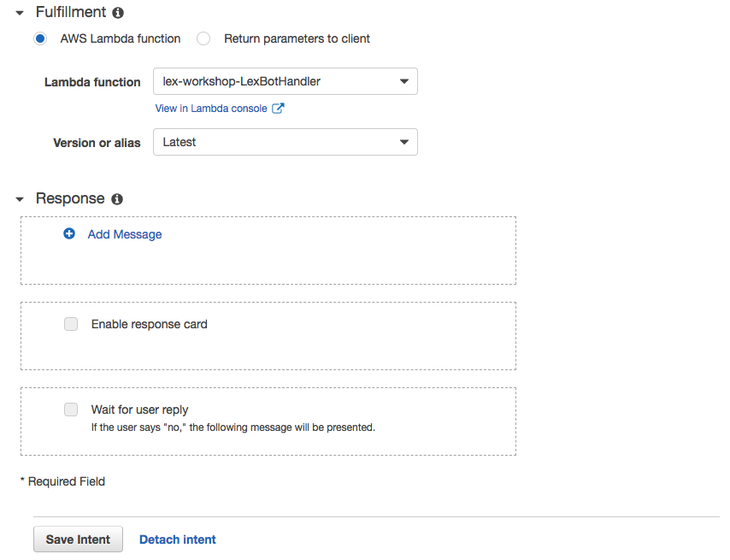Click the Lambda function dropdown arrow
Screen dimensions: 730x560
pyautogui.click(x=404, y=81)
